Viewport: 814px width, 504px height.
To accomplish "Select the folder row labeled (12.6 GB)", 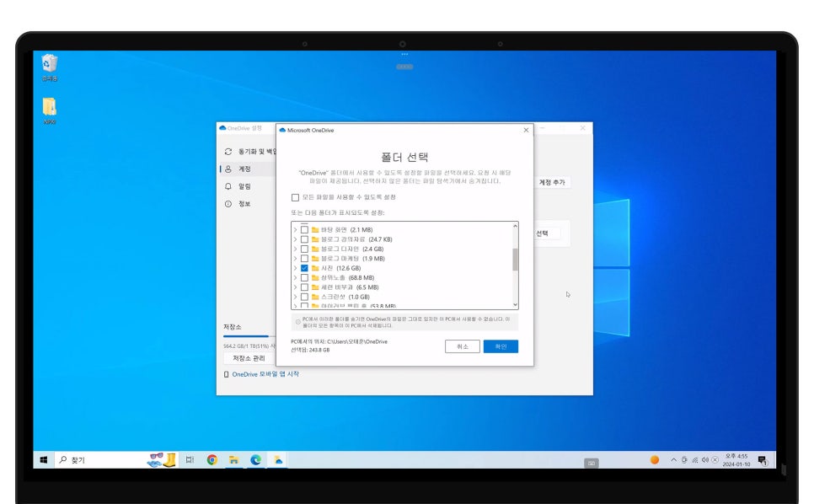I will [x=402, y=268].
